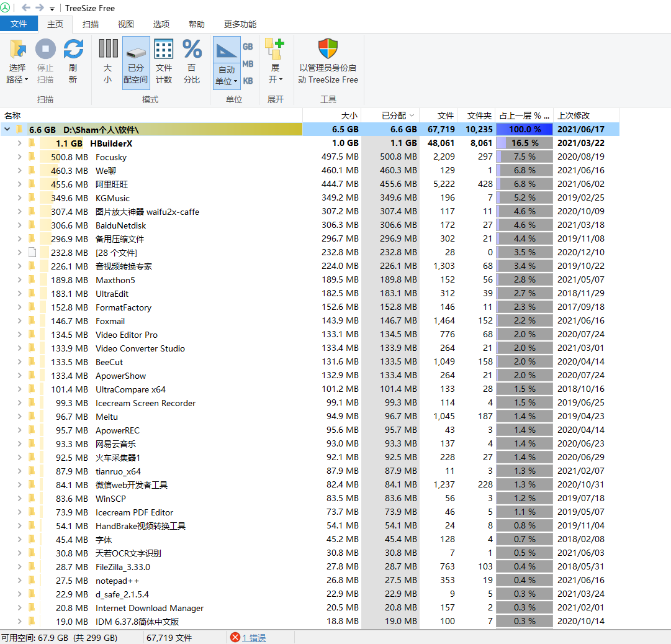Click the FormatFactory folder icon
This screenshot has height=644, width=671.
click(x=32, y=307)
